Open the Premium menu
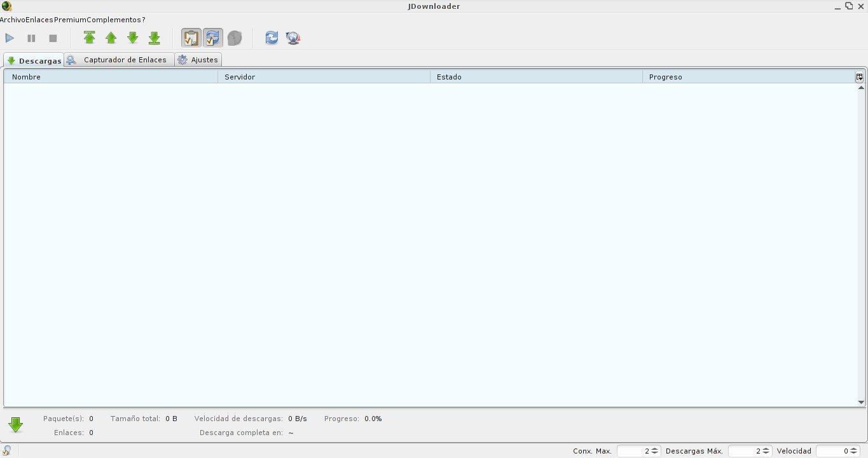This screenshot has width=868, height=458. (70, 20)
